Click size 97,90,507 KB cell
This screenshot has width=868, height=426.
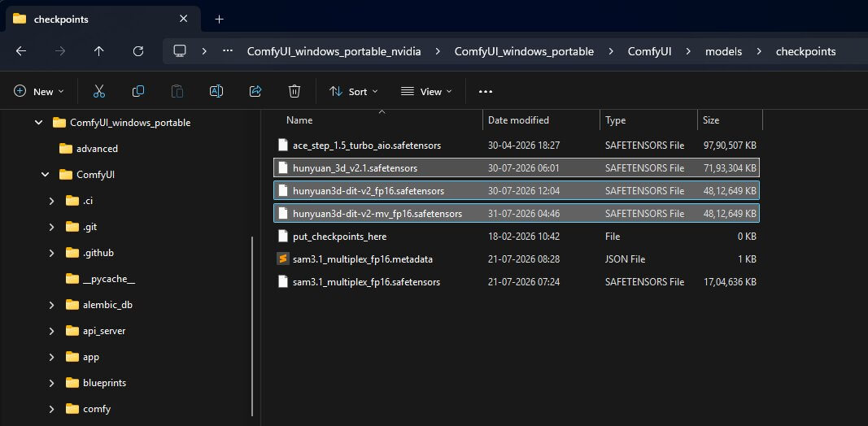click(730, 146)
